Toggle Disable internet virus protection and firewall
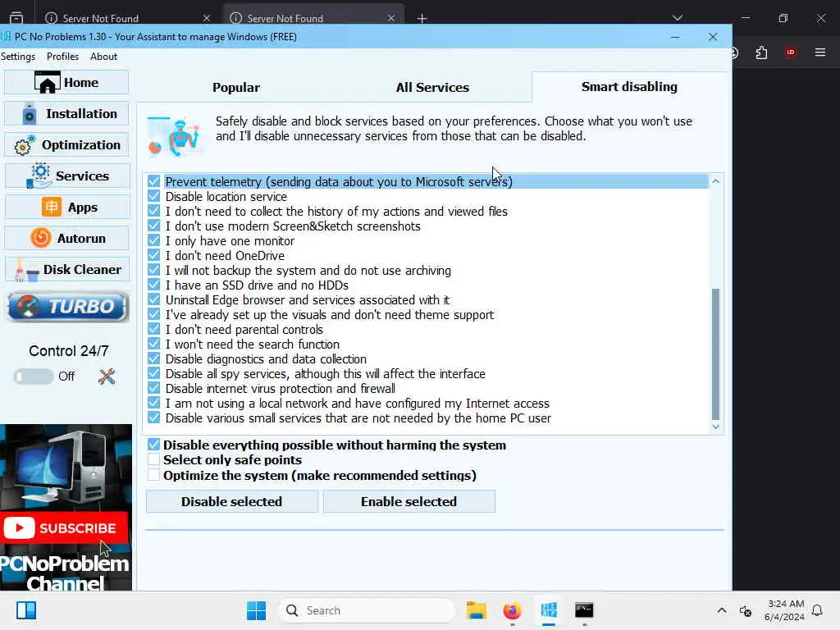Image resolution: width=840 pixels, height=630 pixels. [x=153, y=388]
